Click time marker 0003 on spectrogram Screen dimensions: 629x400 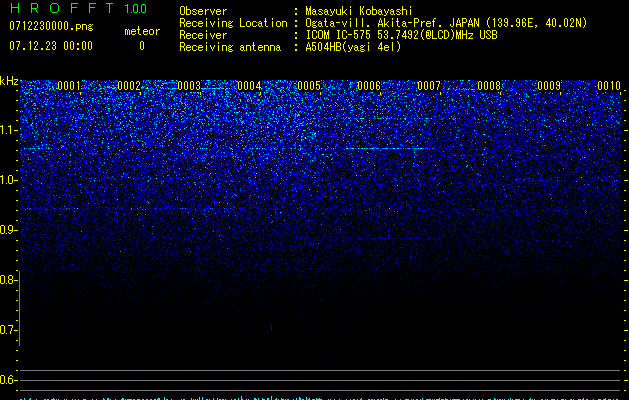point(189,86)
